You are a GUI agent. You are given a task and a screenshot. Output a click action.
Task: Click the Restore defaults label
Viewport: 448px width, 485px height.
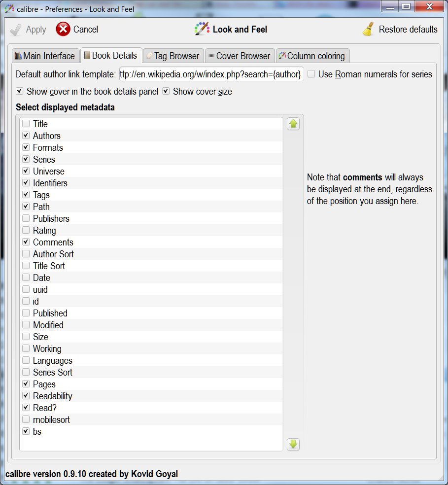click(408, 30)
